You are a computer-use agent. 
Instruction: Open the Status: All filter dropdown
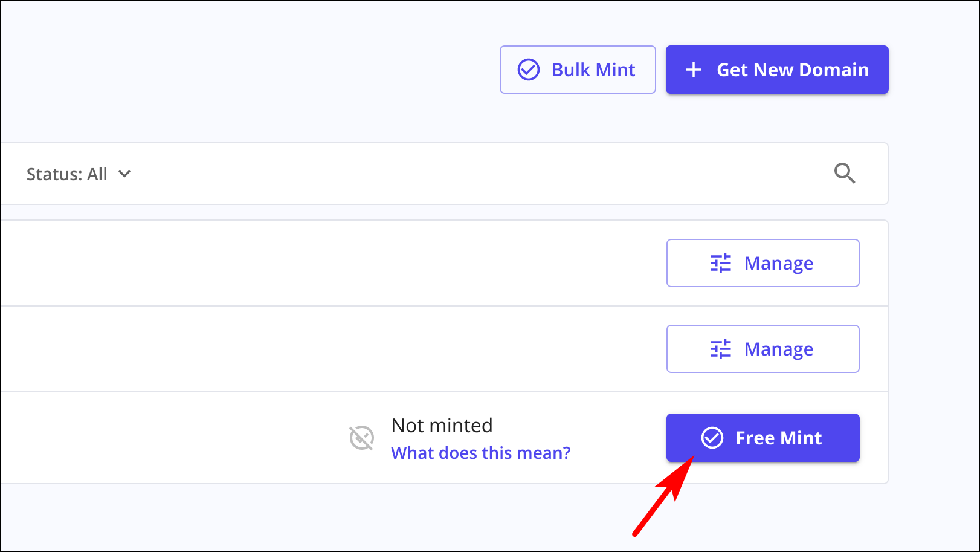click(x=79, y=174)
